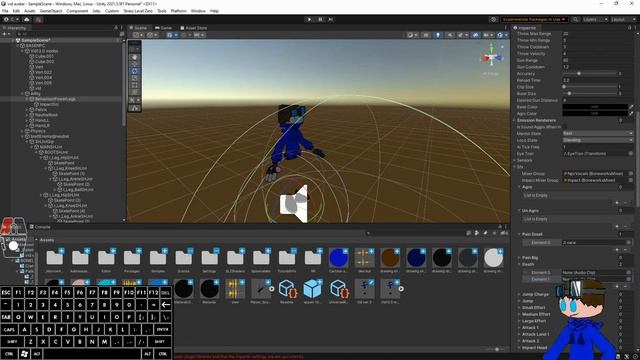Click the Play button
Viewport: 640px width, 360px height.
[x=309, y=20]
